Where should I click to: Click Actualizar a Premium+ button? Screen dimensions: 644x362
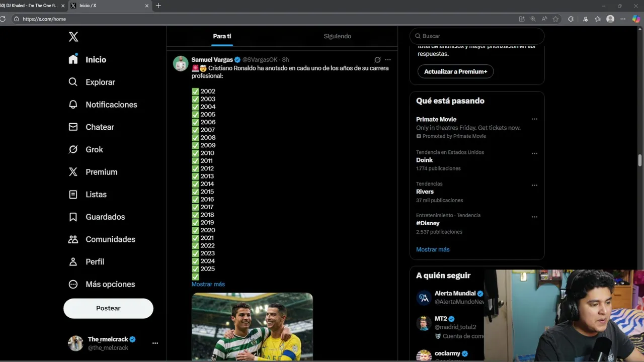click(x=455, y=71)
